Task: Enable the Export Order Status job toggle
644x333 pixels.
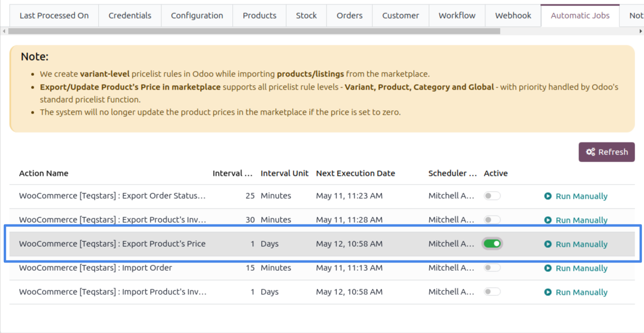Action: (492, 195)
